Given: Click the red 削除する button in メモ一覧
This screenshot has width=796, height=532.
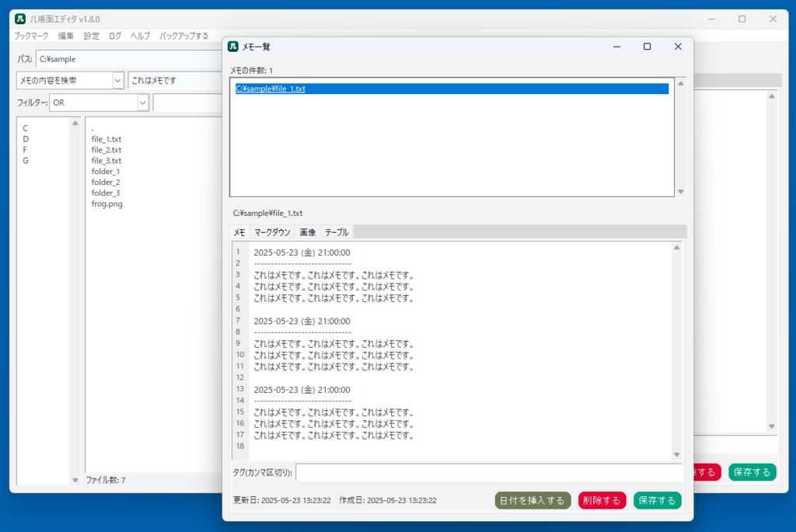Looking at the screenshot, I should click(x=602, y=501).
